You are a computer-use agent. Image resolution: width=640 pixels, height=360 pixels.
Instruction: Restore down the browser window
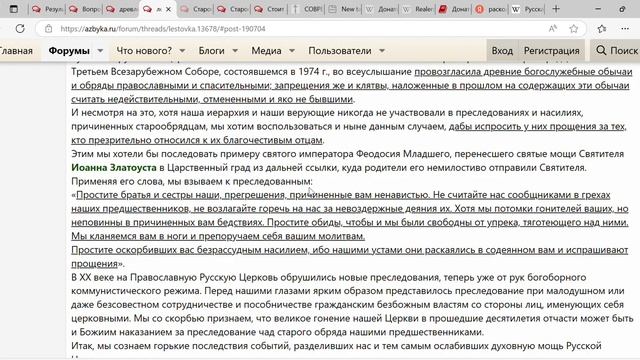(622, 9)
